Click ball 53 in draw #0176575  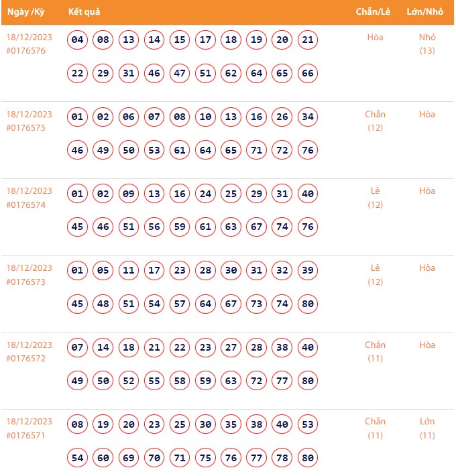154,150
